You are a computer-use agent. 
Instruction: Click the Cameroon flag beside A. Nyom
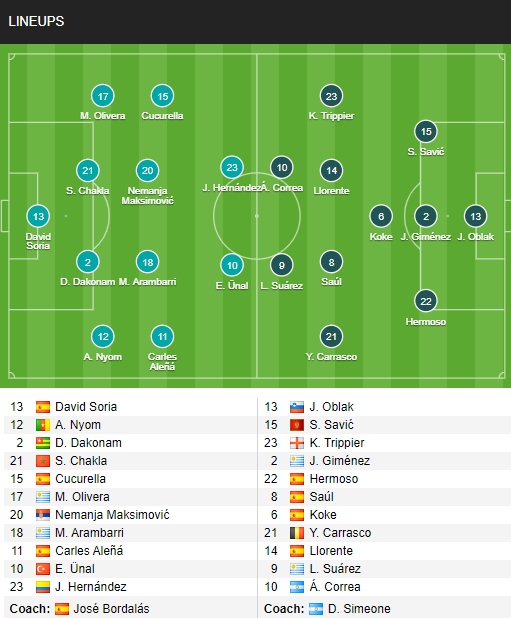pos(43,425)
